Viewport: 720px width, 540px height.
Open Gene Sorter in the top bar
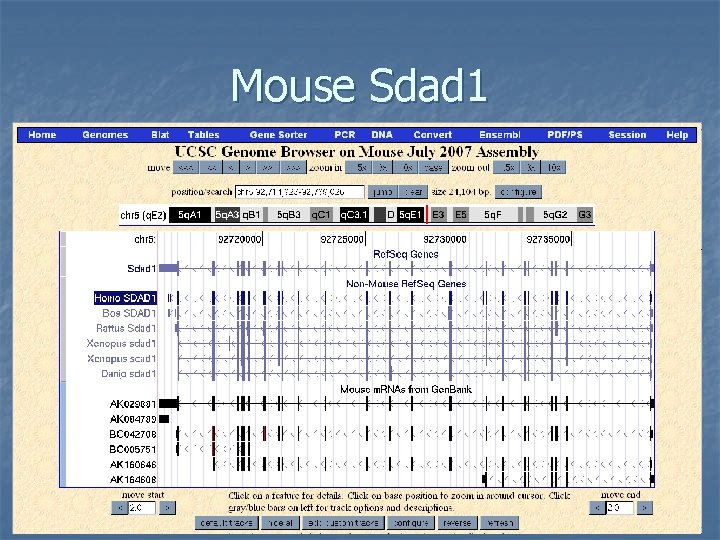pyautogui.click(x=278, y=135)
